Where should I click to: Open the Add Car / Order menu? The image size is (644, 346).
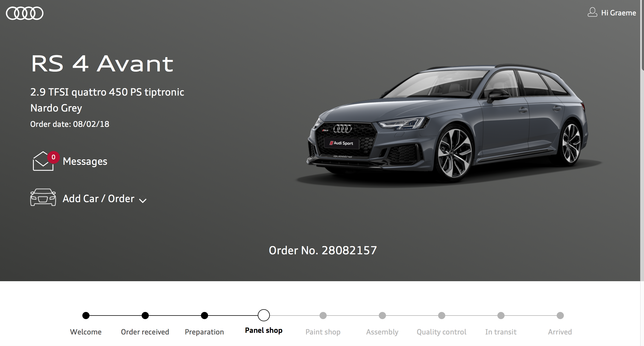click(x=98, y=199)
